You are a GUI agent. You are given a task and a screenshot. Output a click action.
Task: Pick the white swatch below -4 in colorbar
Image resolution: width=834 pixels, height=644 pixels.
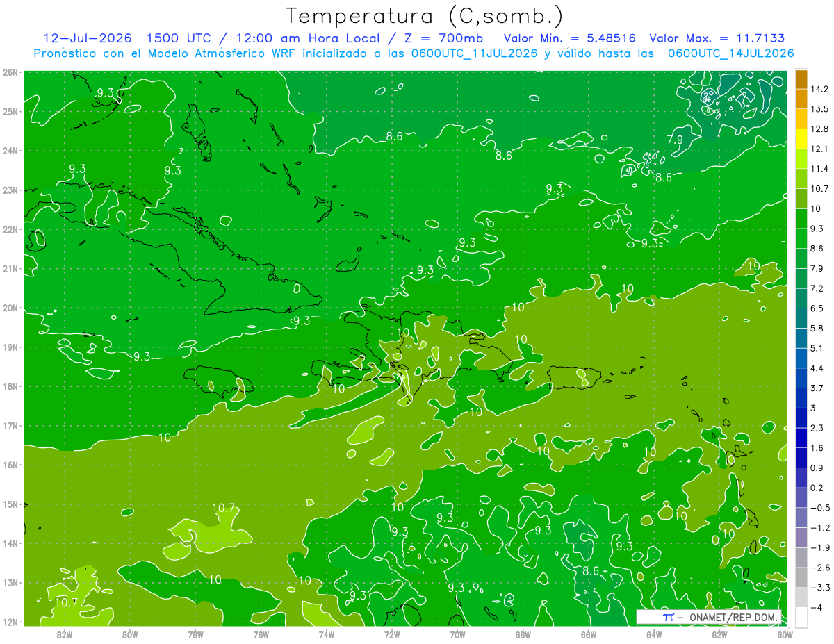[x=801, y=617]
